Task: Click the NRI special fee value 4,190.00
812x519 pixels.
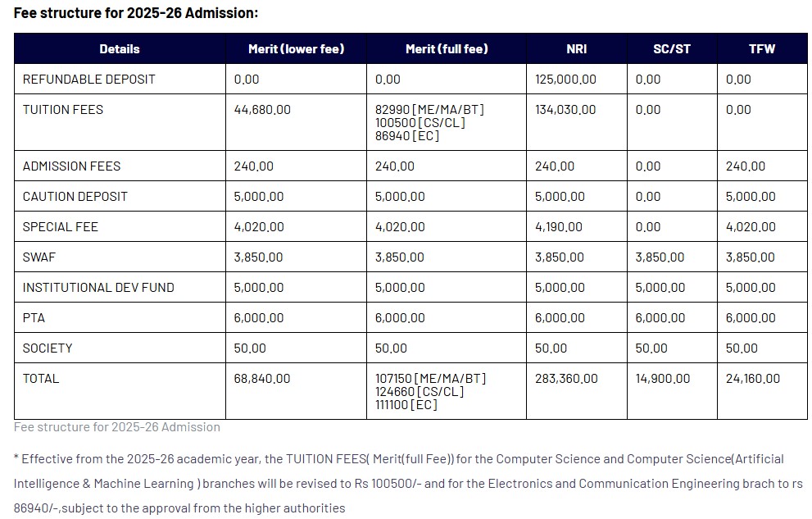Action: (x=559, y=227)
